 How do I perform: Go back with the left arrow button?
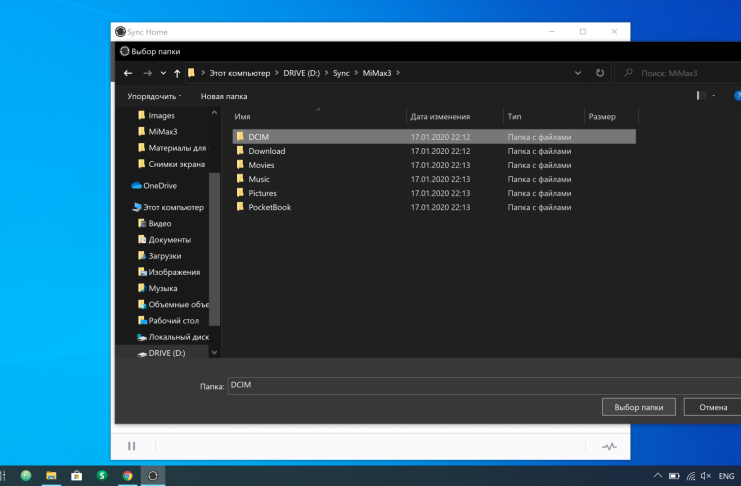pos(128,73)
